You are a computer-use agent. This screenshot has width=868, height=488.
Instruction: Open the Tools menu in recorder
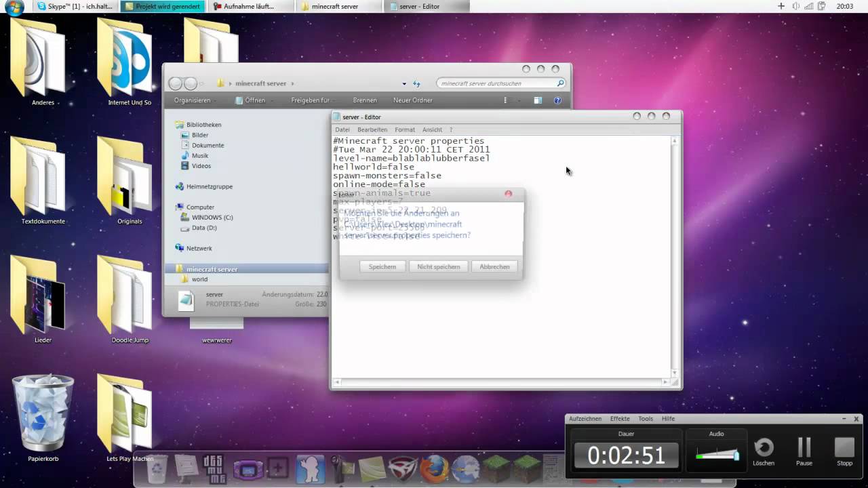pos(646,419)
